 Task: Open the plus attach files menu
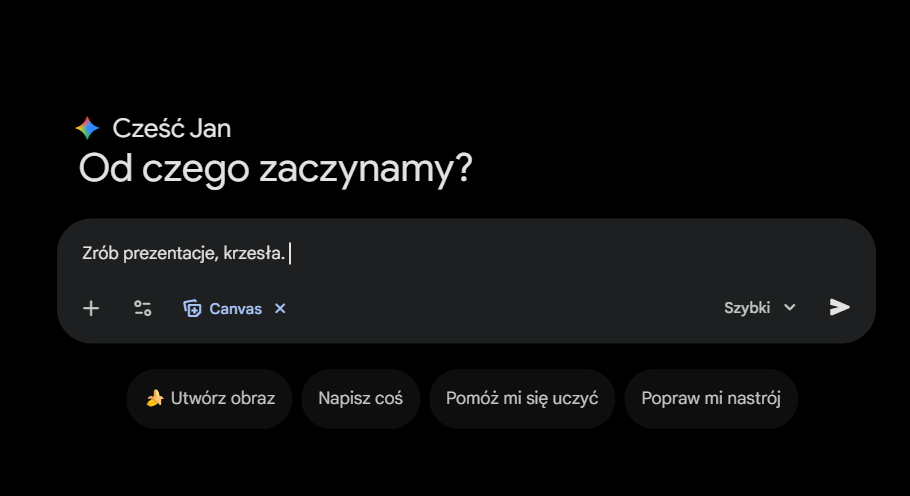[x=91, y=308]
